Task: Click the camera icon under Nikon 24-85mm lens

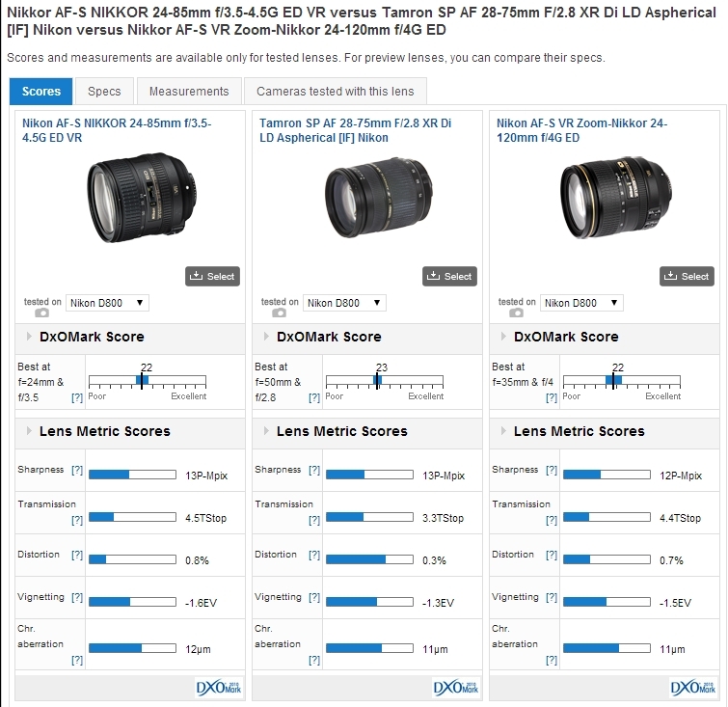Action: 42,313
